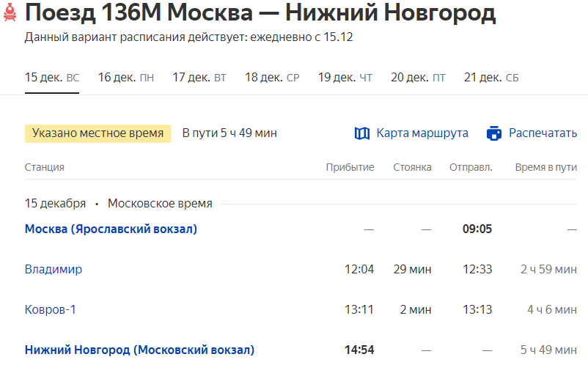Click the Указано местное время yellow badge
This screenshot has width=588, height=365.
[x=98, y=133]
